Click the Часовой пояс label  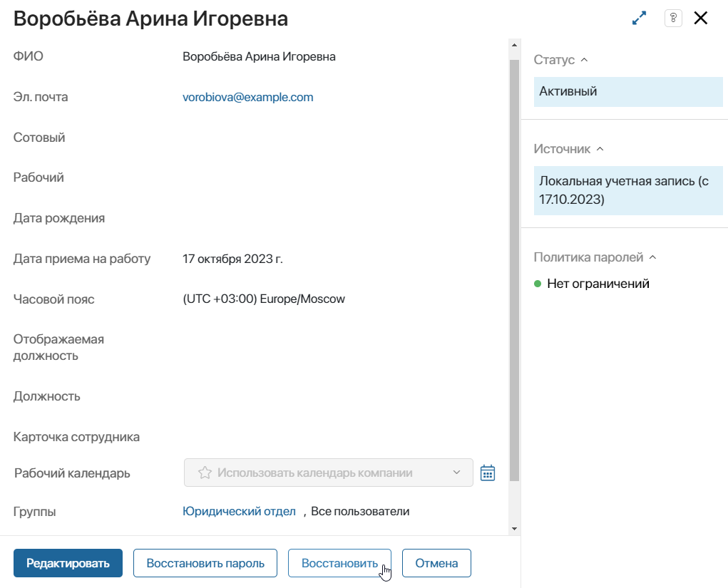tap(54, 299)
